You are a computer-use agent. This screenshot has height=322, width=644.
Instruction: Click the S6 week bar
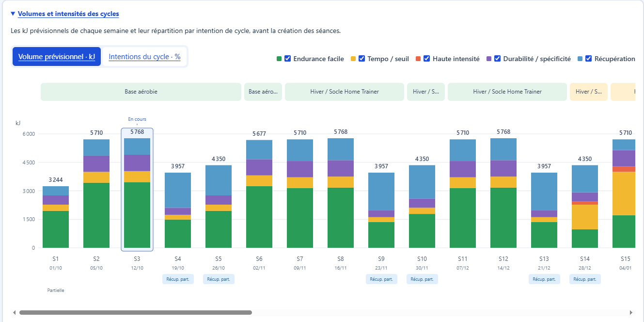pyautogui.click(x=259, y=194)
